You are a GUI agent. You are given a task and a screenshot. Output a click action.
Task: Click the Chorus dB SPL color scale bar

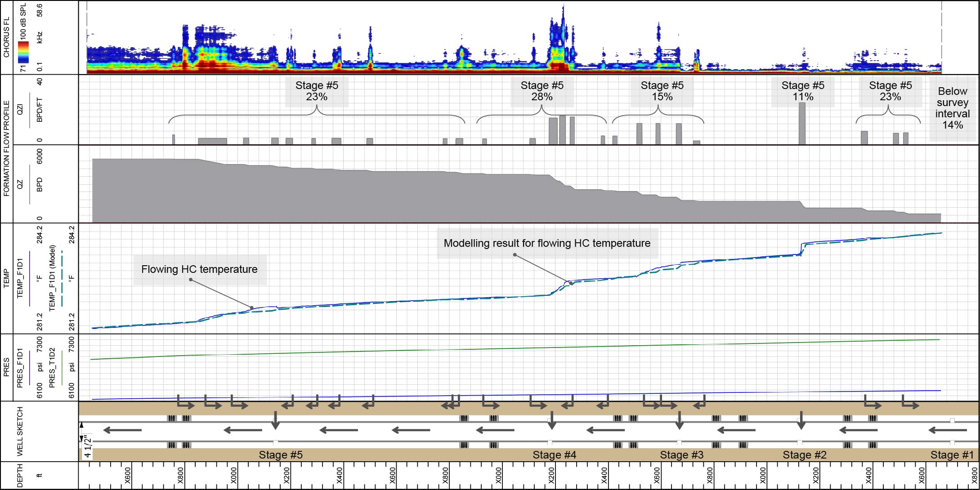click(23, 52)
